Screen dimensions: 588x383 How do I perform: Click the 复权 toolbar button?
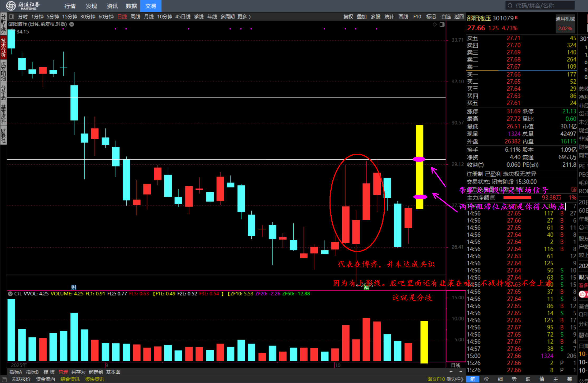[x=348, y=17]
